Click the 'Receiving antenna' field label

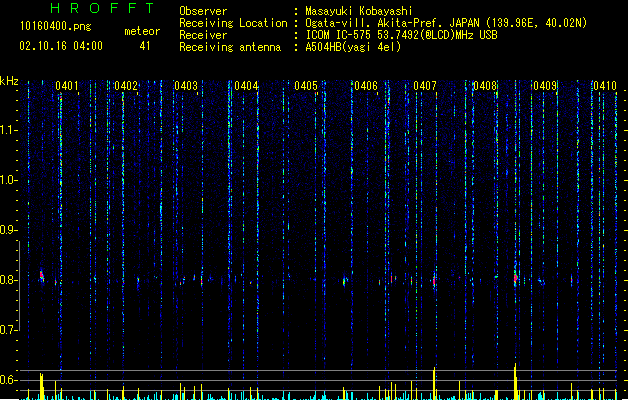230,47
